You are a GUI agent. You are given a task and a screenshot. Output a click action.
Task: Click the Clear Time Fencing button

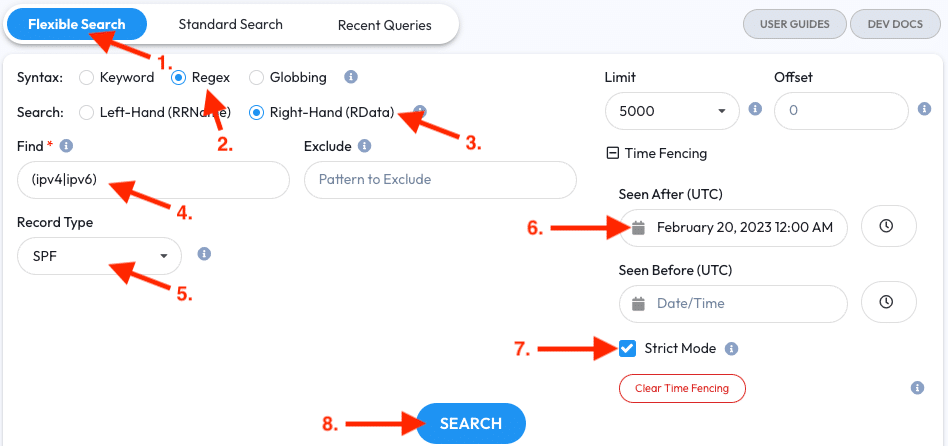(682, 389)
